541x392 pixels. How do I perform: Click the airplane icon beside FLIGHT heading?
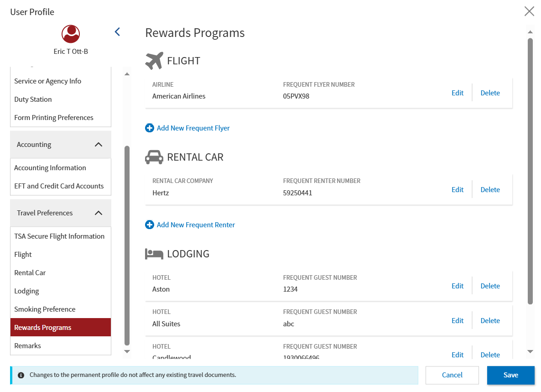154,61
